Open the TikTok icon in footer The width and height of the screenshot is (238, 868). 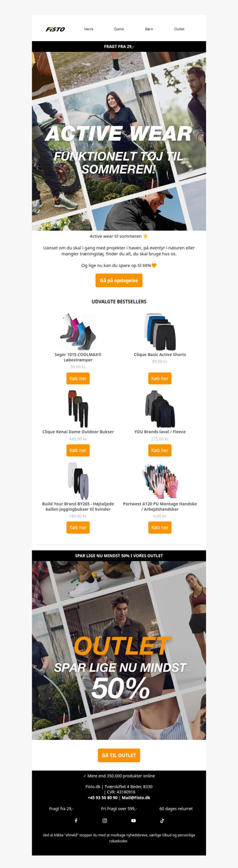coord(162,821)
